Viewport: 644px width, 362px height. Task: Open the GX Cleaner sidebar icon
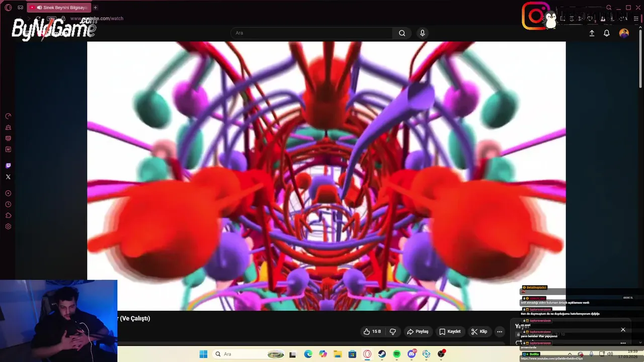tap(8, 127)
